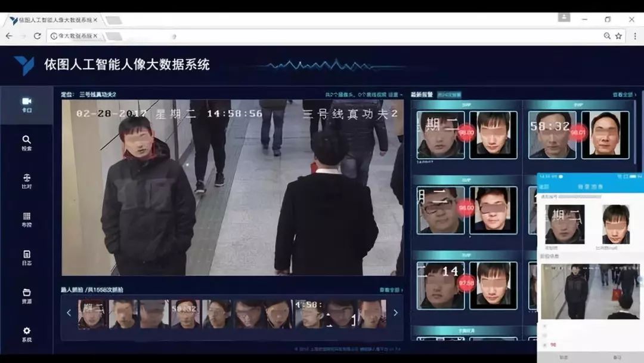Click the zoom magnifier icon in address bar

[x=607, y=36]
